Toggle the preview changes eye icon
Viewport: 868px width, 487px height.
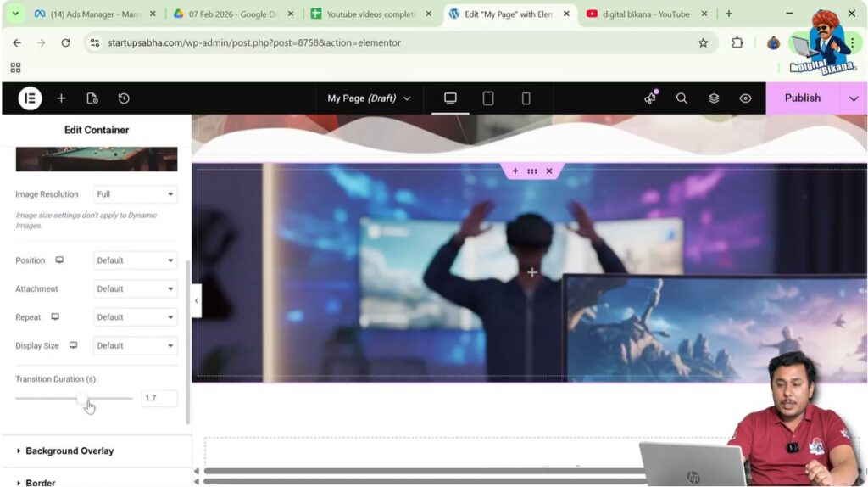tap(745, 98)
